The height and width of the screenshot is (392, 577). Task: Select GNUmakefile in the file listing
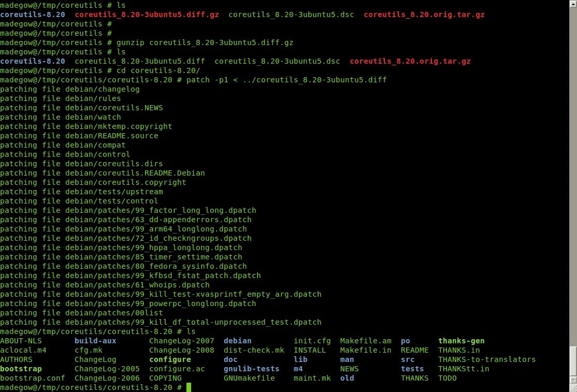pos(249,378)
